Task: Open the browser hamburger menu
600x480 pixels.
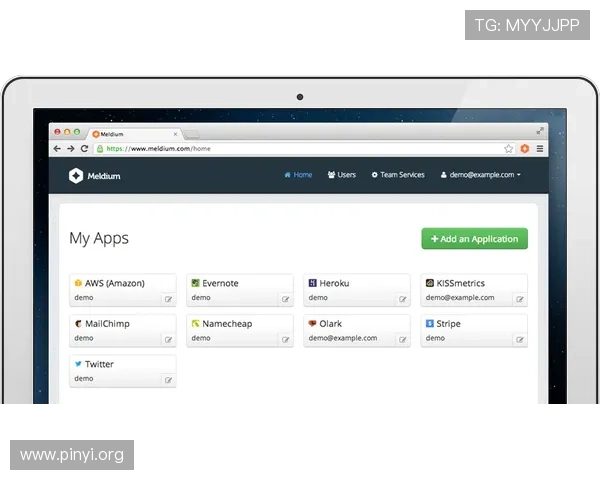Action: point(540,148)
